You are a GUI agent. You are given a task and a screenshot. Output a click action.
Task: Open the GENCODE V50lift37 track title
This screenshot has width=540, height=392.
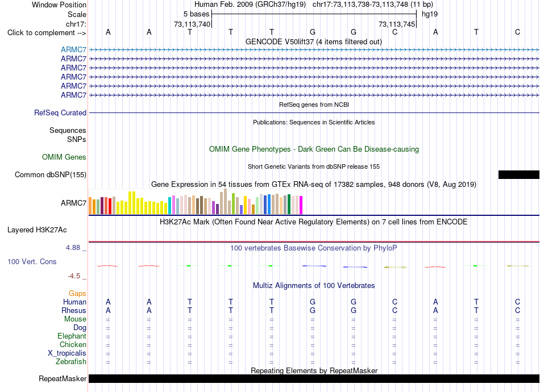point(313,41)
